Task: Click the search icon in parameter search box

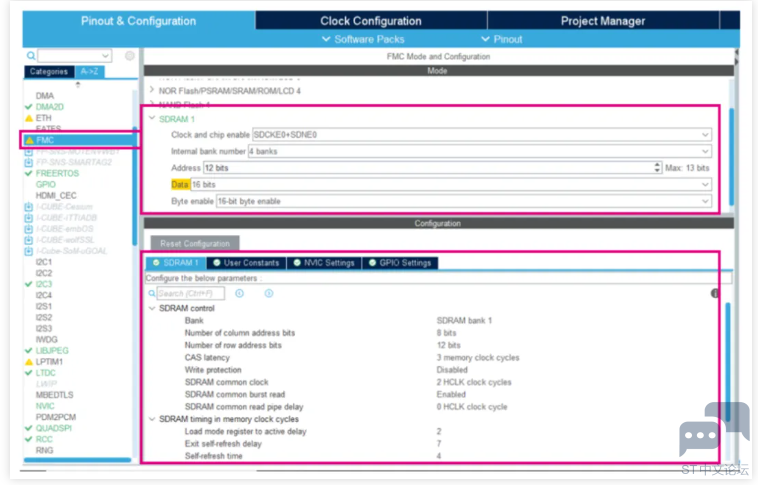Action: pos(152,293)
